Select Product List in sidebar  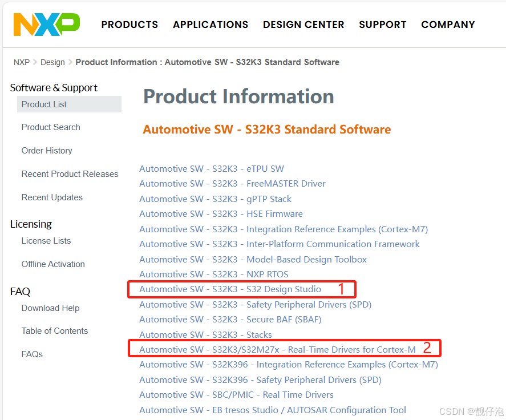69,104
